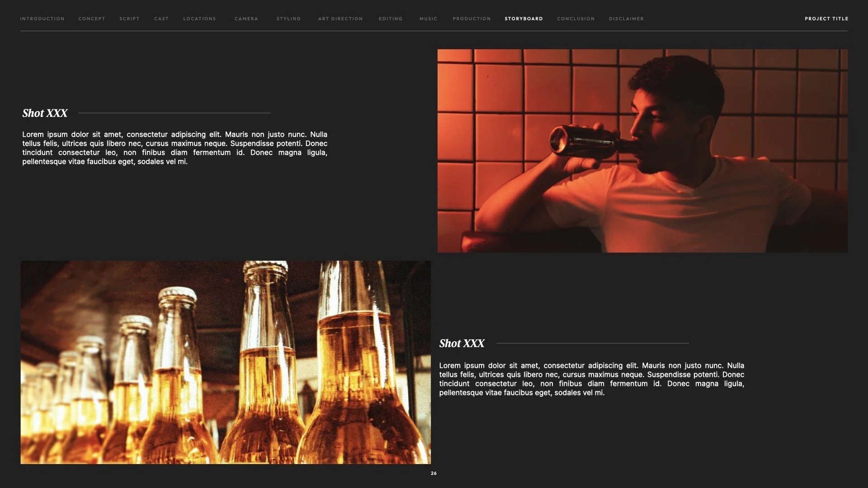
Task: Go to the Concept section
Action: click(92, 19)
